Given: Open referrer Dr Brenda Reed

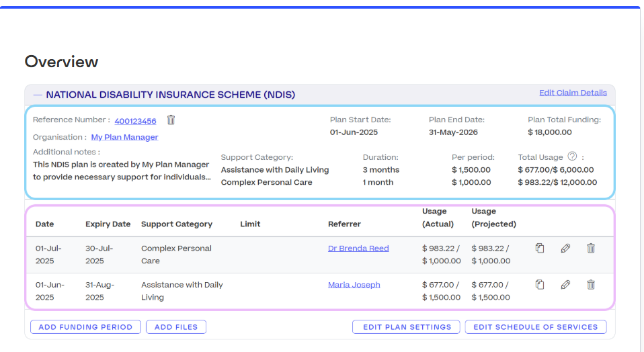Looking at the screenshot, I should point(358,249).
